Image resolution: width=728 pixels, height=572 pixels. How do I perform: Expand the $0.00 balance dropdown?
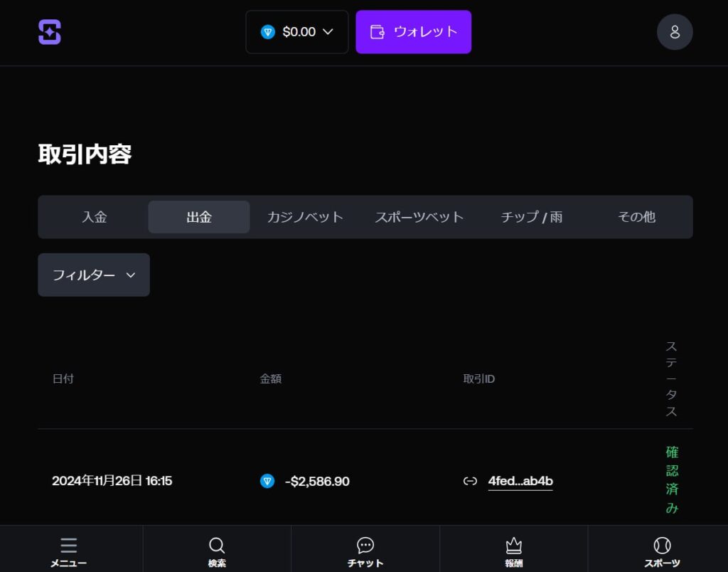(x=297, y=32)
